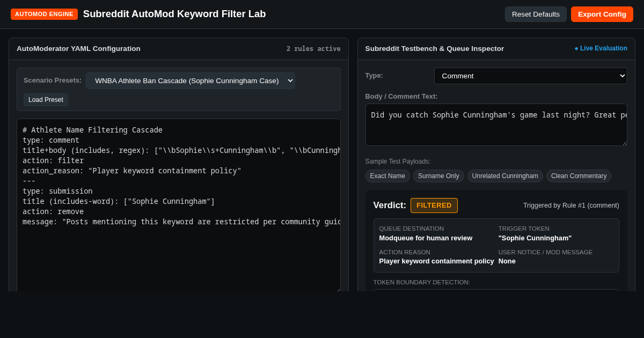The height and width of the screenshot is (338, 644).
Task: Click the trigger token "Sophie Cunningham" value
Action: point(535,238)
